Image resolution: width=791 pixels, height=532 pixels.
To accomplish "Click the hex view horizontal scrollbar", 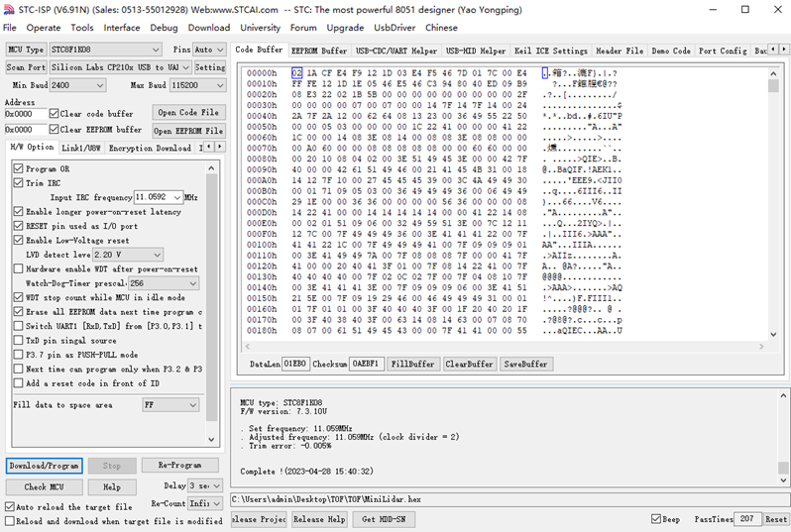I will 505,347.
